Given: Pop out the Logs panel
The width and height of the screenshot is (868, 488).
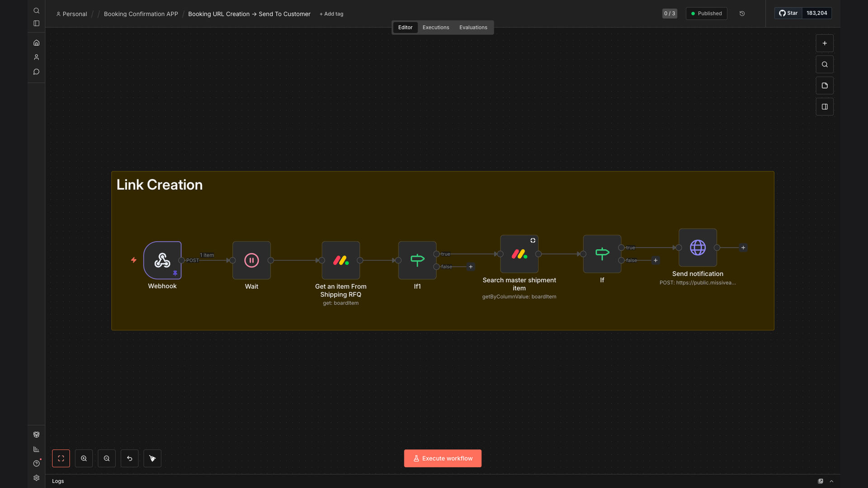Looking at the screenshot, I should (x=821, y=481).
